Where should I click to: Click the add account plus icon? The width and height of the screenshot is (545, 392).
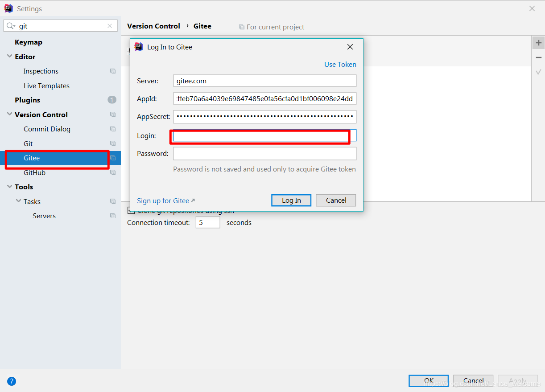(539, 43)
